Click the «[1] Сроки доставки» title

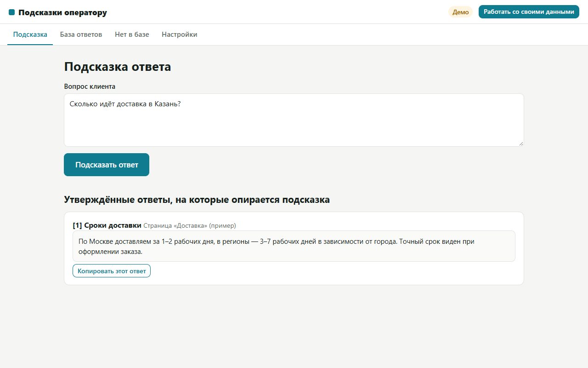pos(107,225)
